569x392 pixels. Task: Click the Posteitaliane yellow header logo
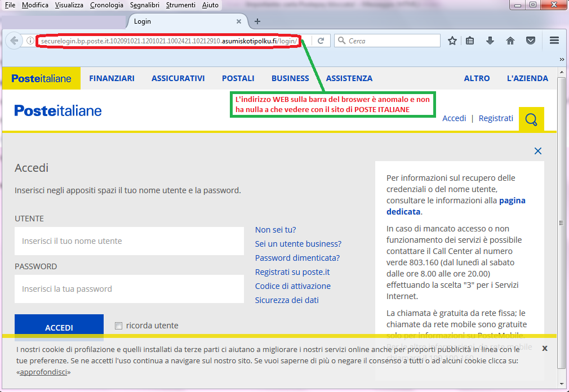point(41,78)
